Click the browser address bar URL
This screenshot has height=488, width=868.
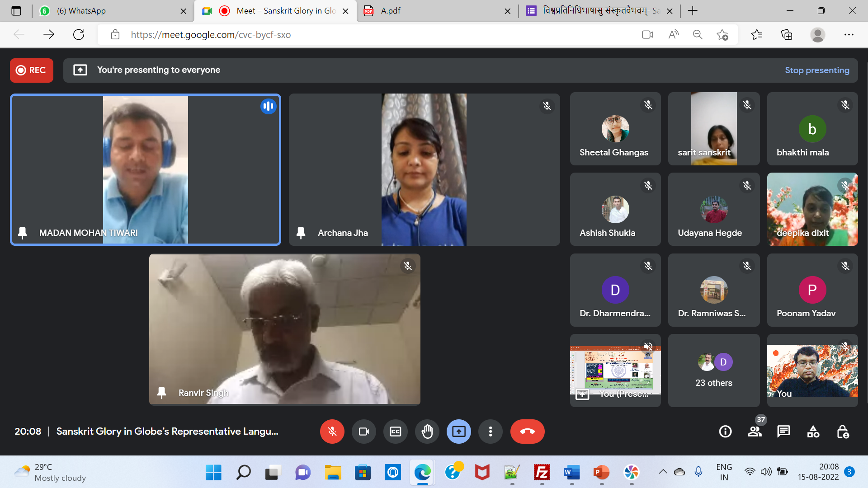click(x=211, y=35)
